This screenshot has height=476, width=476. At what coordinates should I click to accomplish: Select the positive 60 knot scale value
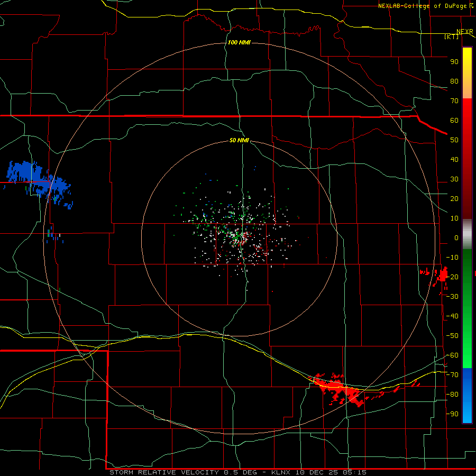tap(454, 121)
